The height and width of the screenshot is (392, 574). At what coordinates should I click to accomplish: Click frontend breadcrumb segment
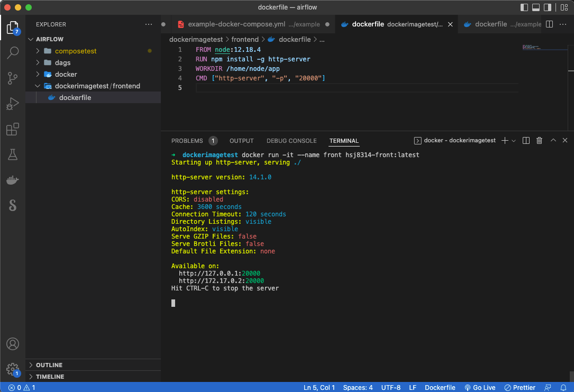pyautogui.click(x=245, y=40)
